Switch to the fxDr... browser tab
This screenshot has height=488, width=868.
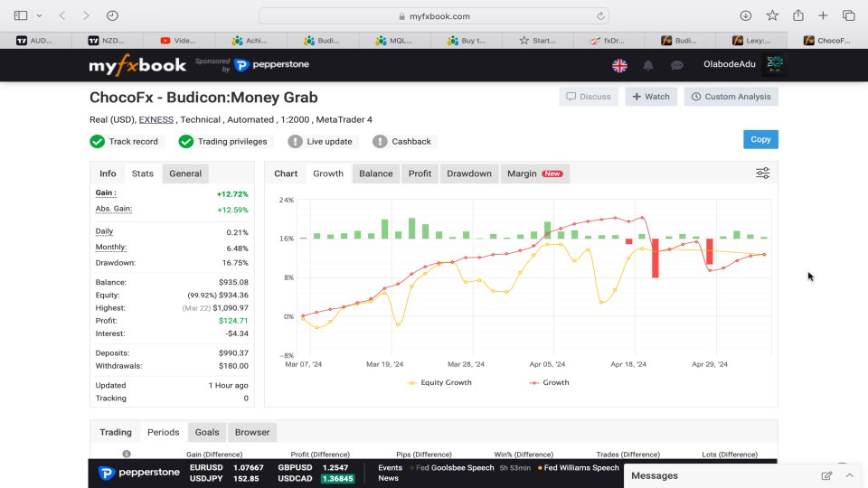(x=609, y=41)
